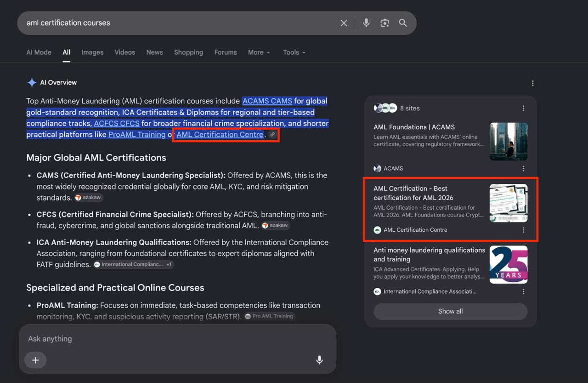This screenshot has width=588, height=383.
Task: Open three-dot menu for the ACAMS result
Action: (523, 169)
